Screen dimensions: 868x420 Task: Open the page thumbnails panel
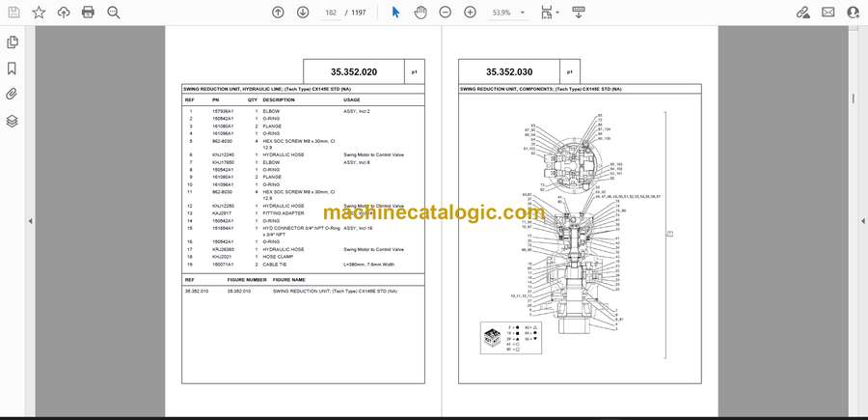(13, 42)
